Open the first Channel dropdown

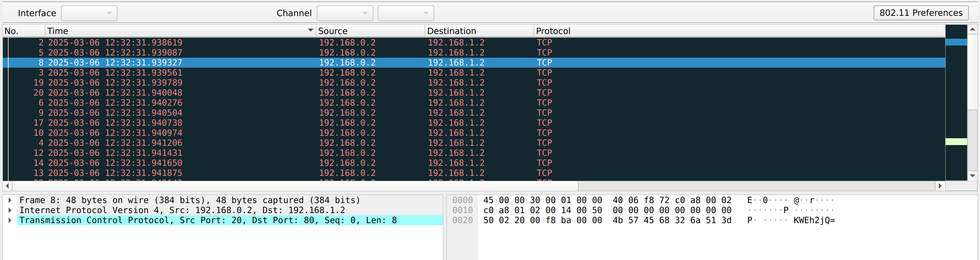[344, 13]
